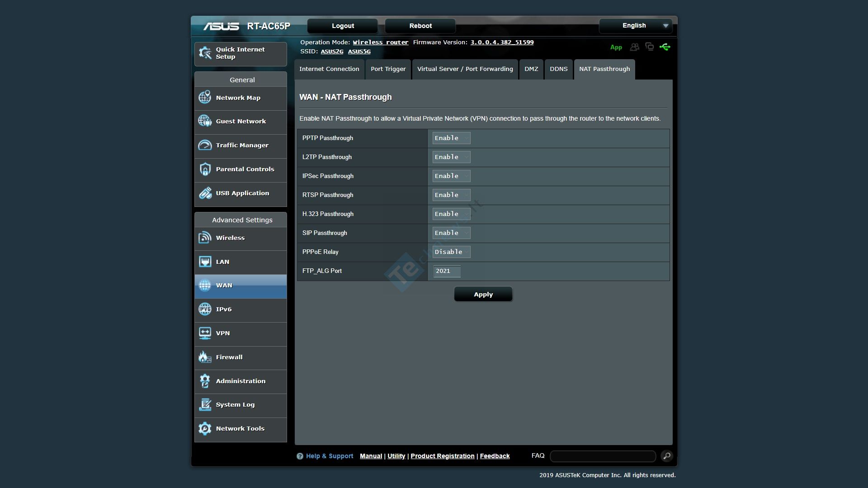Screen dimensions: 868x488
Task: Click the Logout button
Action: pyautogui.click(x=343, y=26)
